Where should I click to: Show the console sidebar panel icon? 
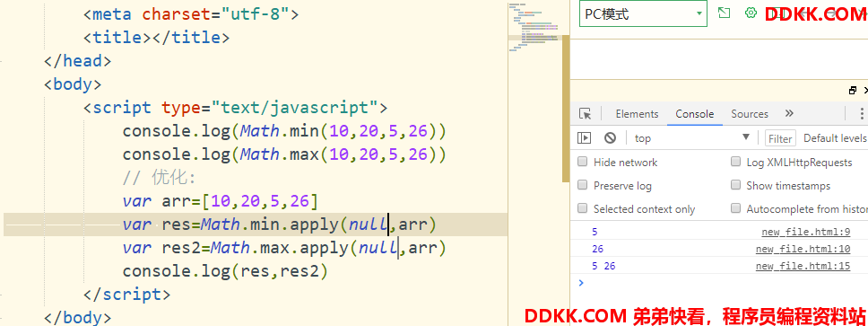(x=584, y=138)
